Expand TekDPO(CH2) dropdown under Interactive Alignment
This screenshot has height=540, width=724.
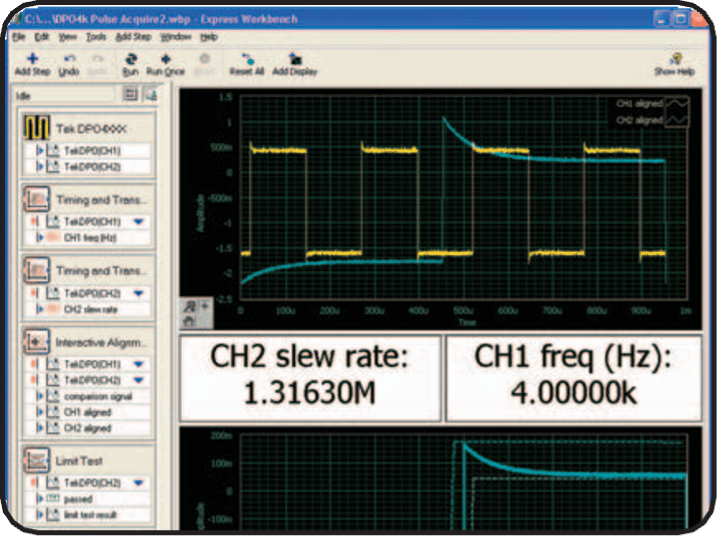[138, 381]
